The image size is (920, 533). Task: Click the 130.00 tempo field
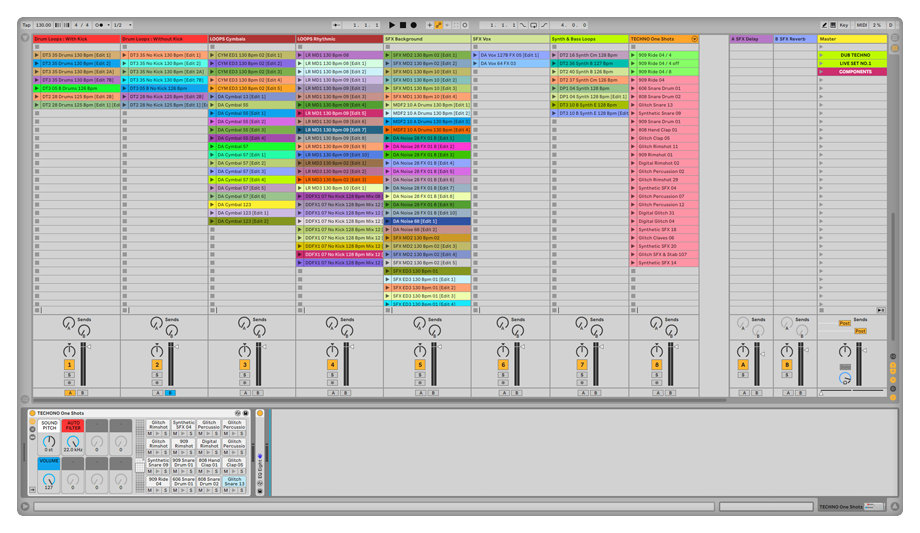[43, 25]
